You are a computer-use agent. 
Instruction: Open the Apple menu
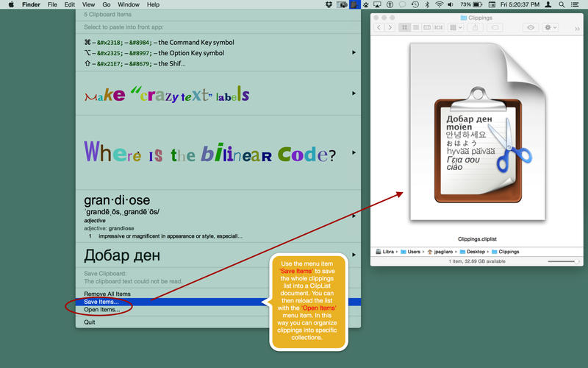tap(11, 4)
